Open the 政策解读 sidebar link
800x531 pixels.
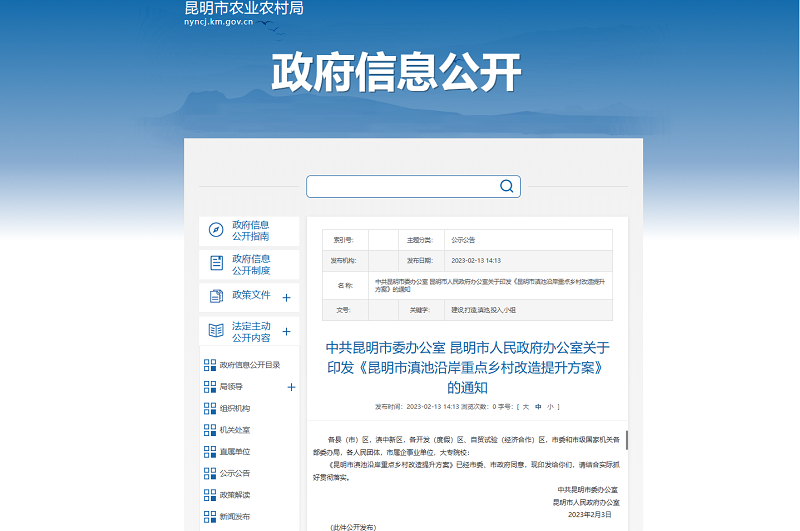[x=235, y=495]
